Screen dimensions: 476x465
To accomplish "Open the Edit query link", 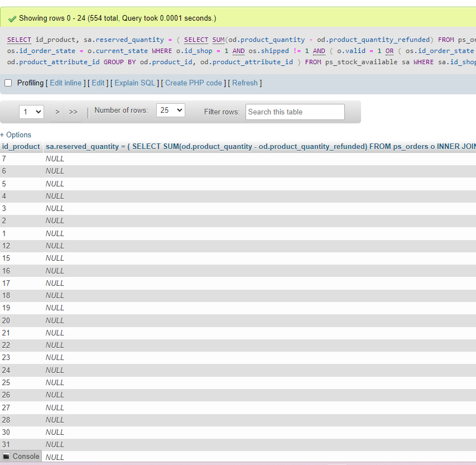I will (x=98, y=83).
